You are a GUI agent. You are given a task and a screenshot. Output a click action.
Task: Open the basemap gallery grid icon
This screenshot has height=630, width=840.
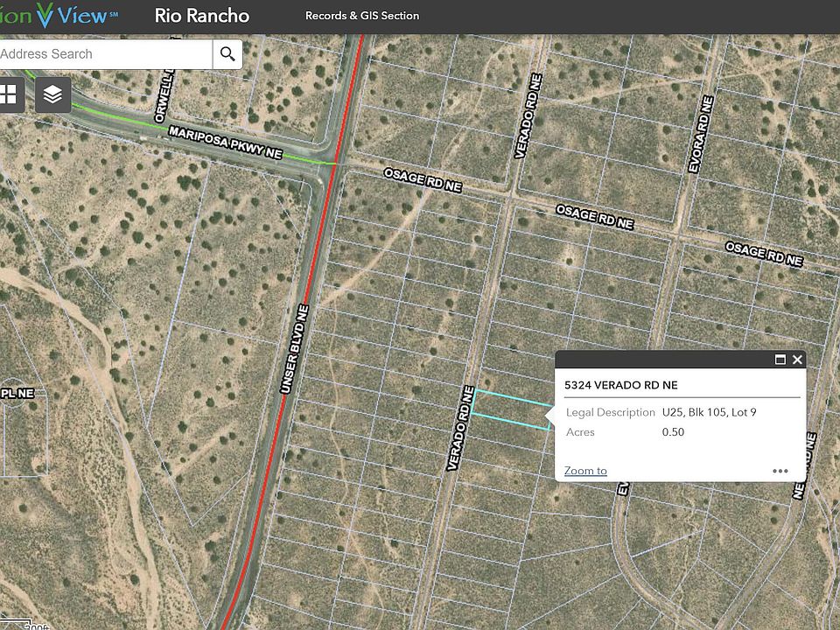9,94
